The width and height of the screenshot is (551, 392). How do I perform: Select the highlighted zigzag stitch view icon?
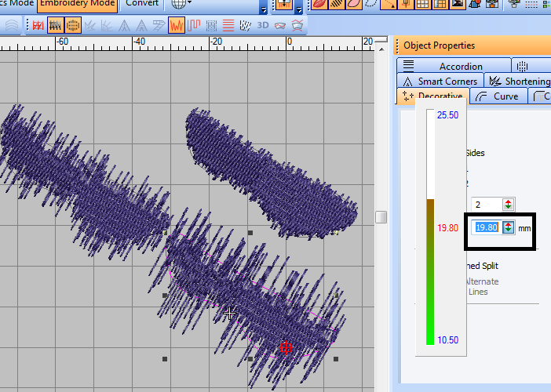177,25
